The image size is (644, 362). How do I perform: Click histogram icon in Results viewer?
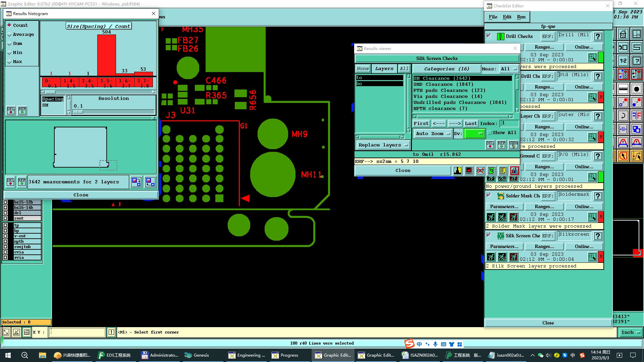[x=514, y=171]
